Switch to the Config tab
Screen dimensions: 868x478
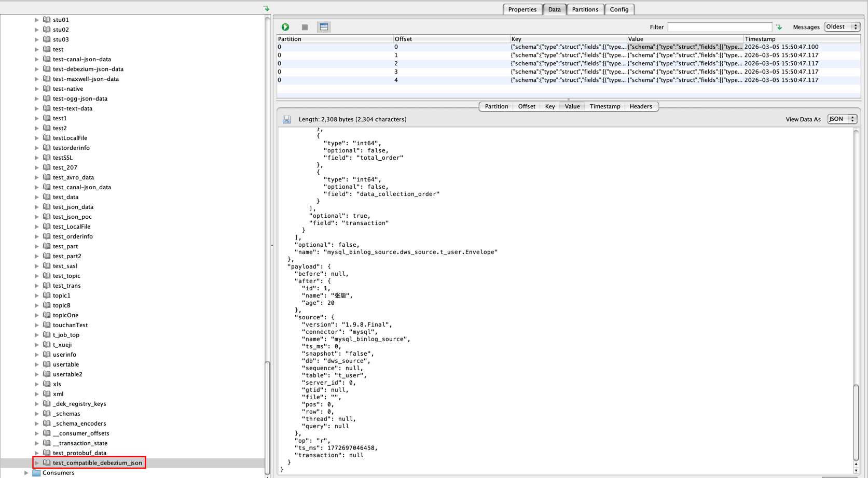619,9
